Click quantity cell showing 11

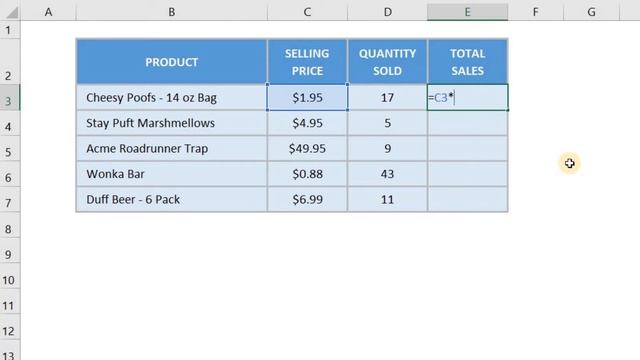387,199
